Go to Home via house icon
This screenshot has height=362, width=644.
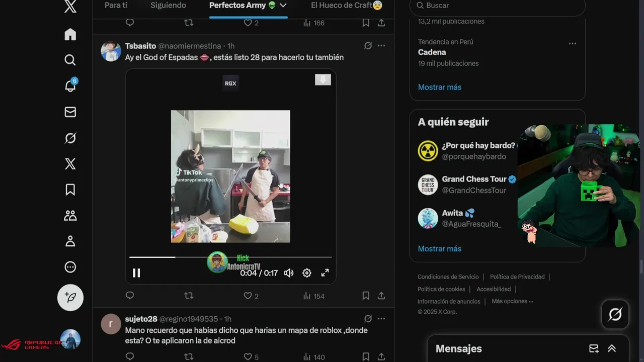coord(70,34)
